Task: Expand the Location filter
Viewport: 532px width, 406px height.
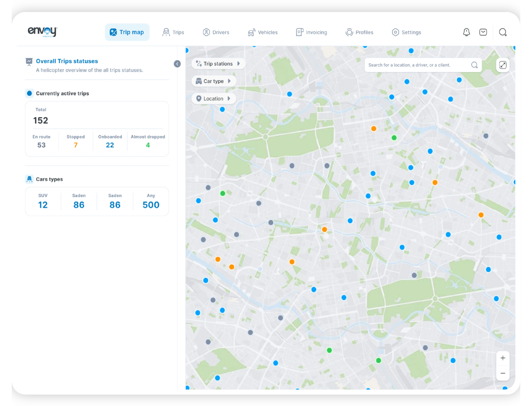Action: [214, 99]
